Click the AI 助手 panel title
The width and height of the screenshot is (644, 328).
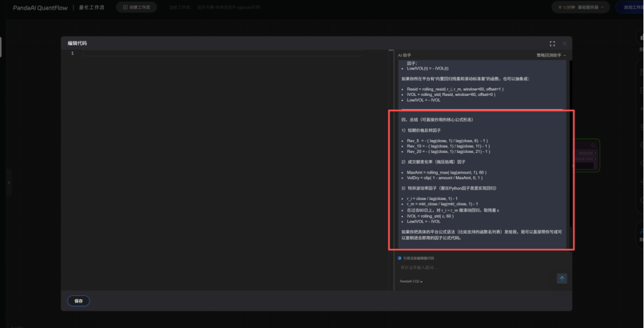point(404,55)
